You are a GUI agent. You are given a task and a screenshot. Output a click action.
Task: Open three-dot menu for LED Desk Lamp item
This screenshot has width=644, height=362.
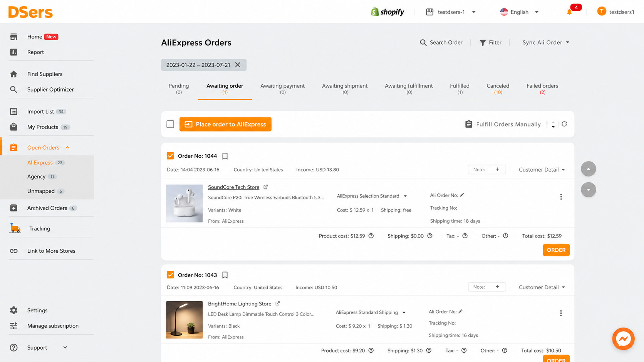pos(561,313)
